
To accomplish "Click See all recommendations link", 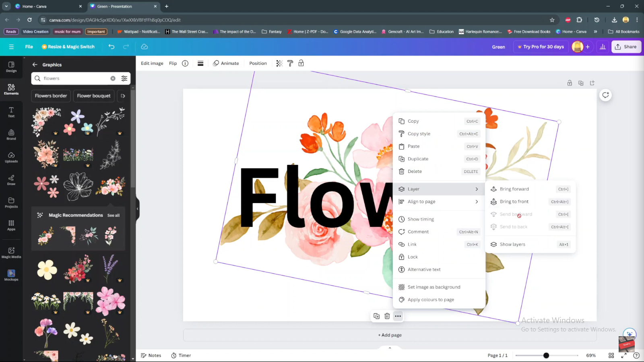I will pyautogui.click(x=114, y=216).
